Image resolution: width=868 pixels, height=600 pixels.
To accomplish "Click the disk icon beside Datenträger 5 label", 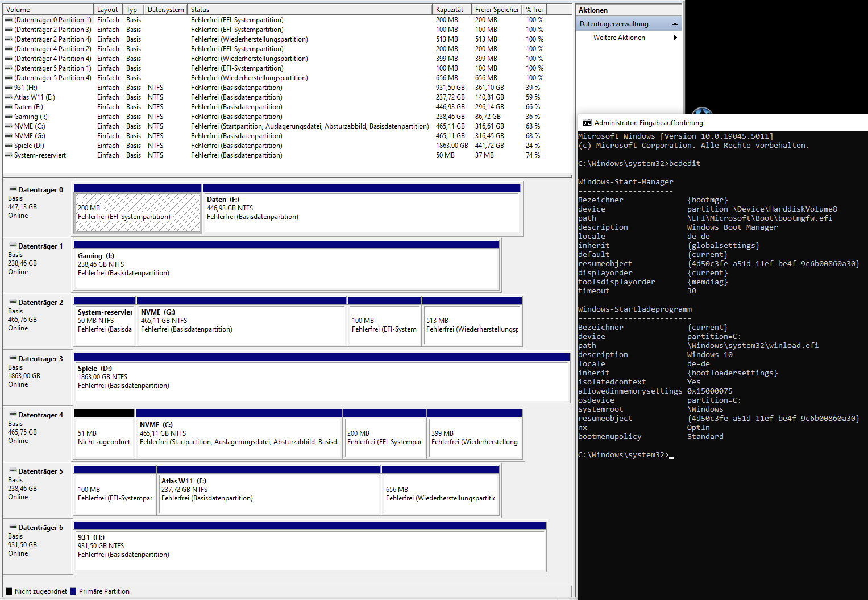I will 13,470.
